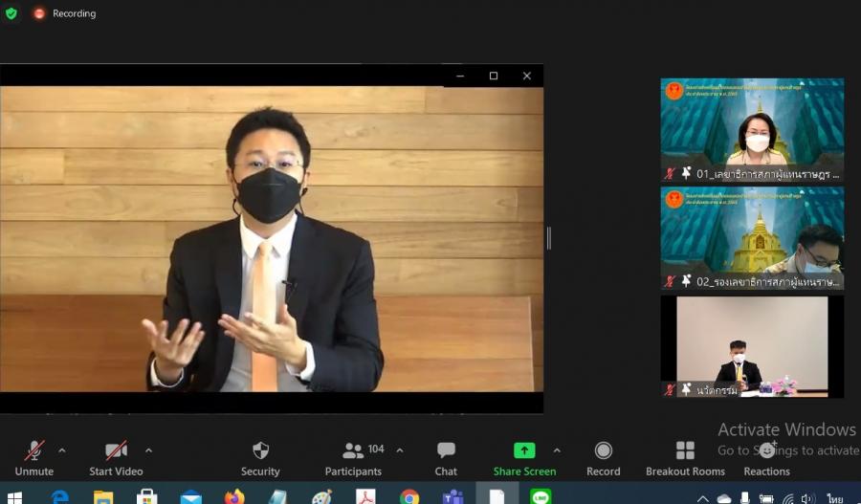Viewport: 861px width, 504px height.
Task: Select the 02 participant video thumbnail
Action: (x=752, y=238)
